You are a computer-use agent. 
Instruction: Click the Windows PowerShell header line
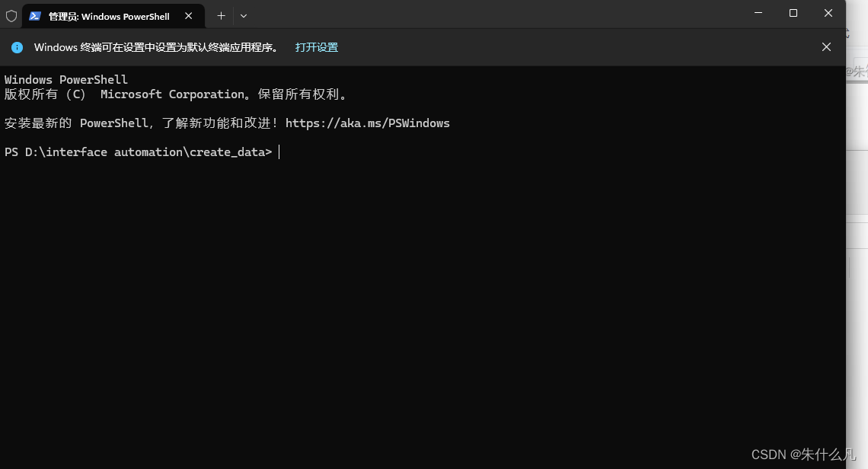point(66,80)
